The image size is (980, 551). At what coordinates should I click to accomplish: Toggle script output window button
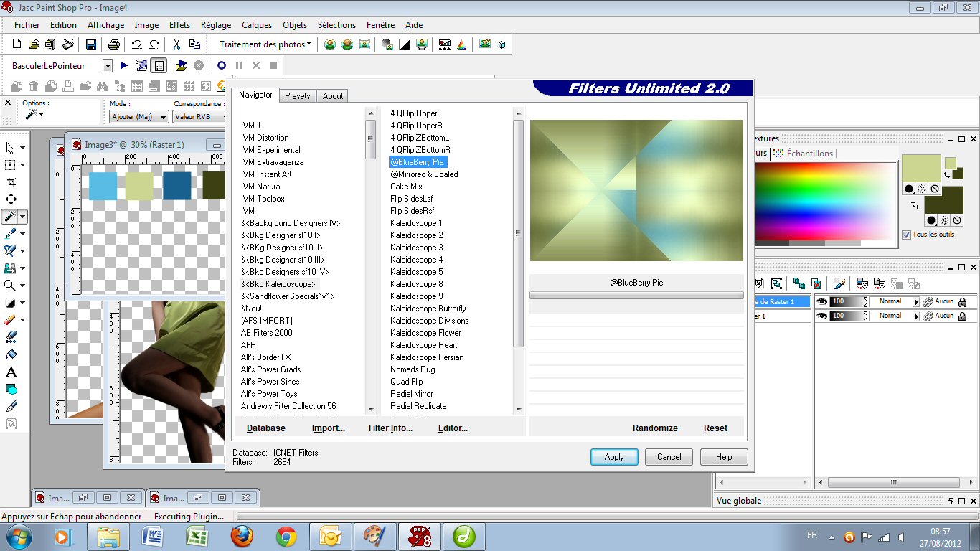tap(159, 65)
